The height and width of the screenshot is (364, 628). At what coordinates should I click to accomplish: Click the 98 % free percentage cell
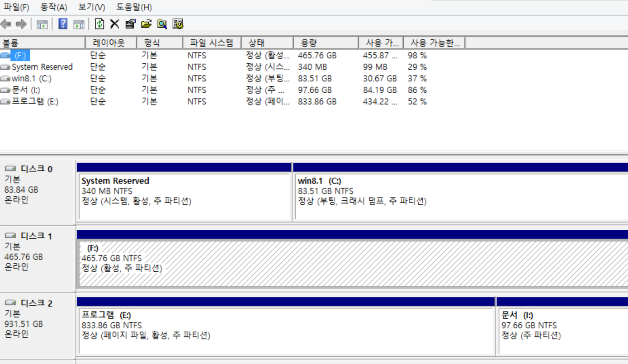tap(417, 56)
